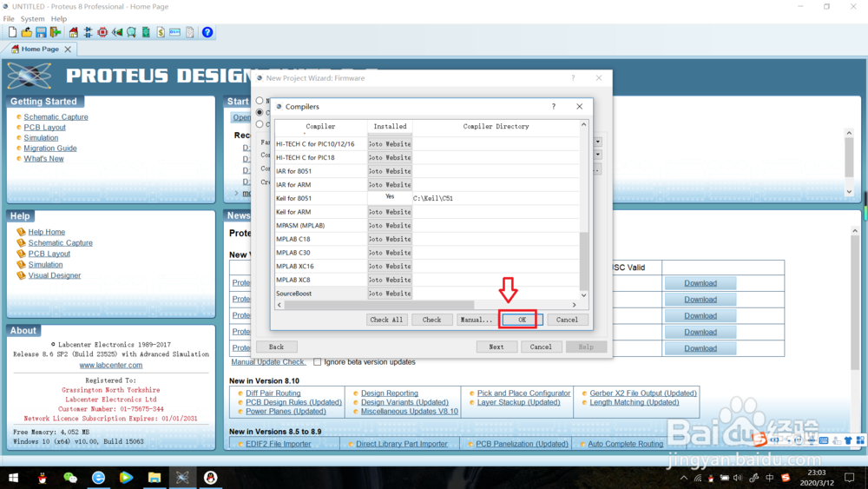Image resolution: width=868 pixels, height=489 pixels.
Task: Select the Keil for 8051 row
Action: (x=427, y=198)
